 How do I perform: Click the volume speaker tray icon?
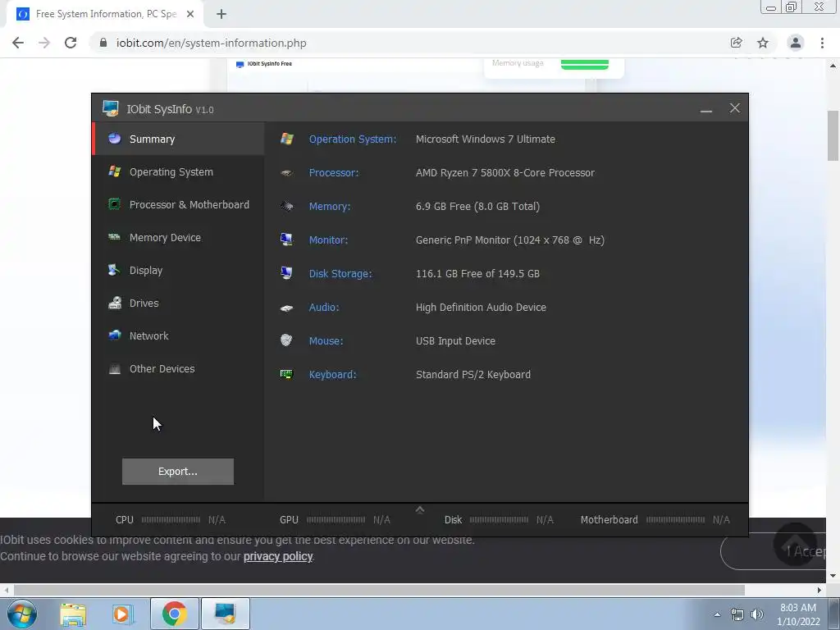tap(757, 614)
